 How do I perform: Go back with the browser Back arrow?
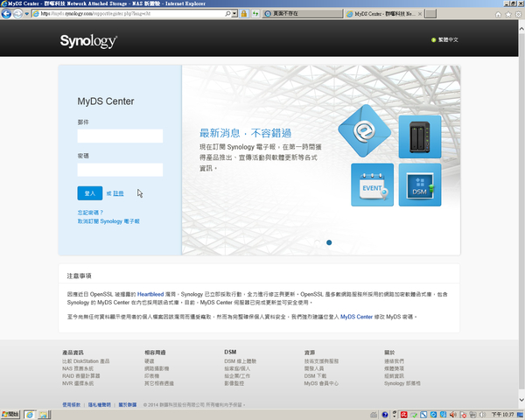[x=6, y=14]
